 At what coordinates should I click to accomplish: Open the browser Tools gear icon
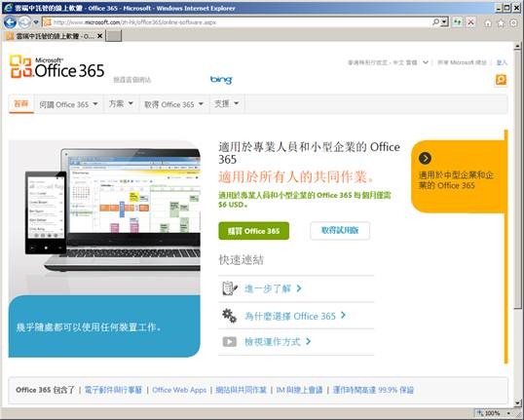click(513, 23)
